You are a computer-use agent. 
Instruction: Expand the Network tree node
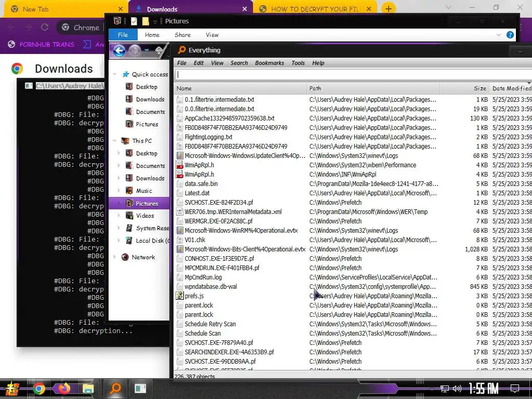[115, 257]
